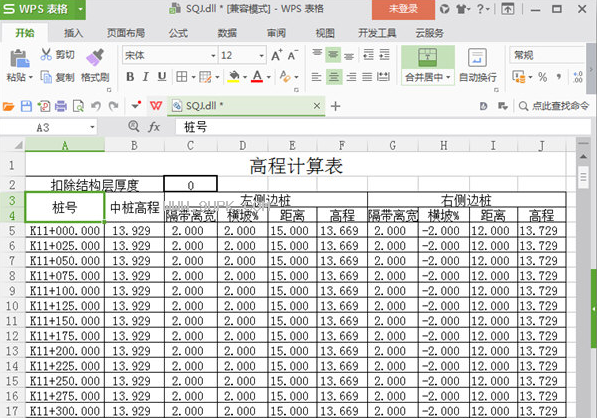Apply red font color icon
Screen dimensions: 597x418
pos(257,77)
